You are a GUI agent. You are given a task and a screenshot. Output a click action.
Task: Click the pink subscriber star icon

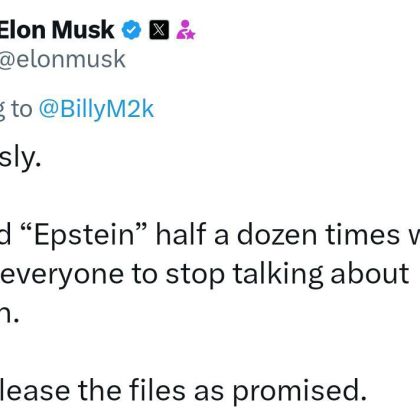(185, 30)
